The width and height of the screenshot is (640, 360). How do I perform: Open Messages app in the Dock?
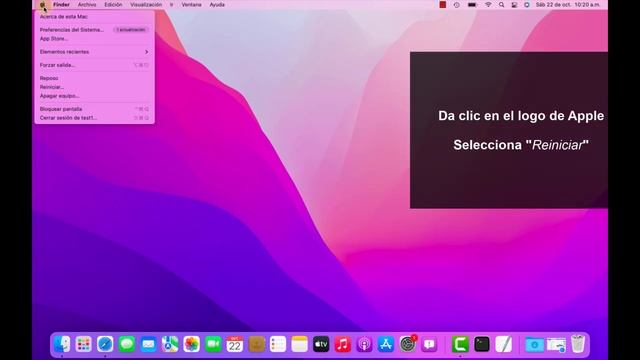point(127,344)
